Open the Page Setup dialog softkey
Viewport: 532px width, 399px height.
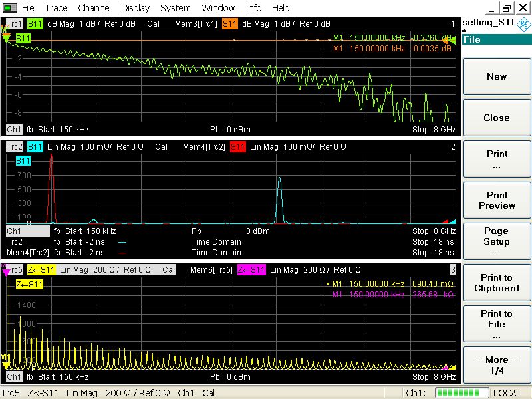point(497,241)
